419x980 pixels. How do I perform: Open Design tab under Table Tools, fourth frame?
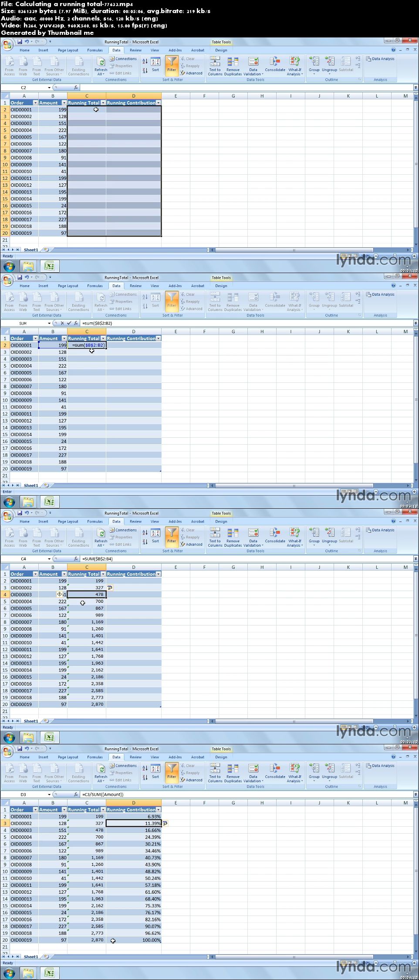221,757
